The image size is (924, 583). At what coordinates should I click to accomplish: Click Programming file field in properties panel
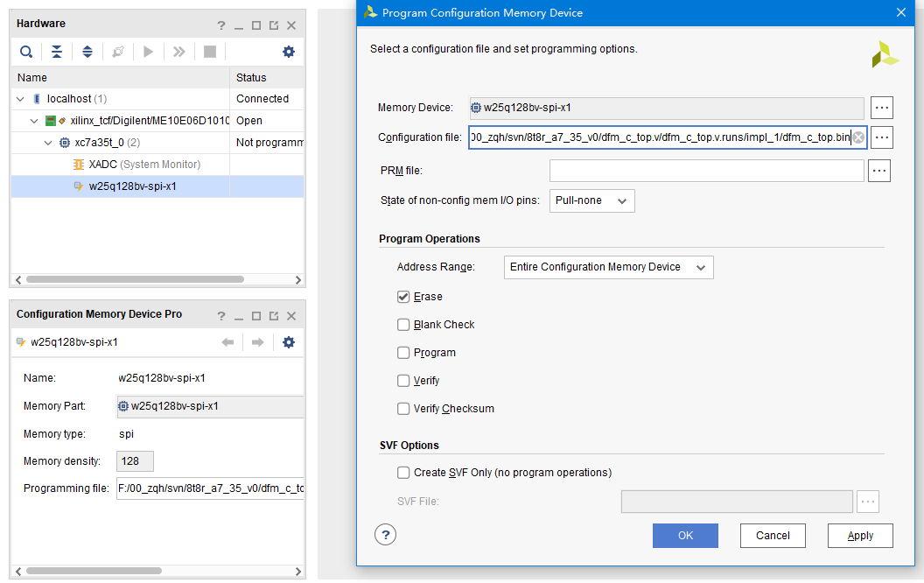coord(210,488)
